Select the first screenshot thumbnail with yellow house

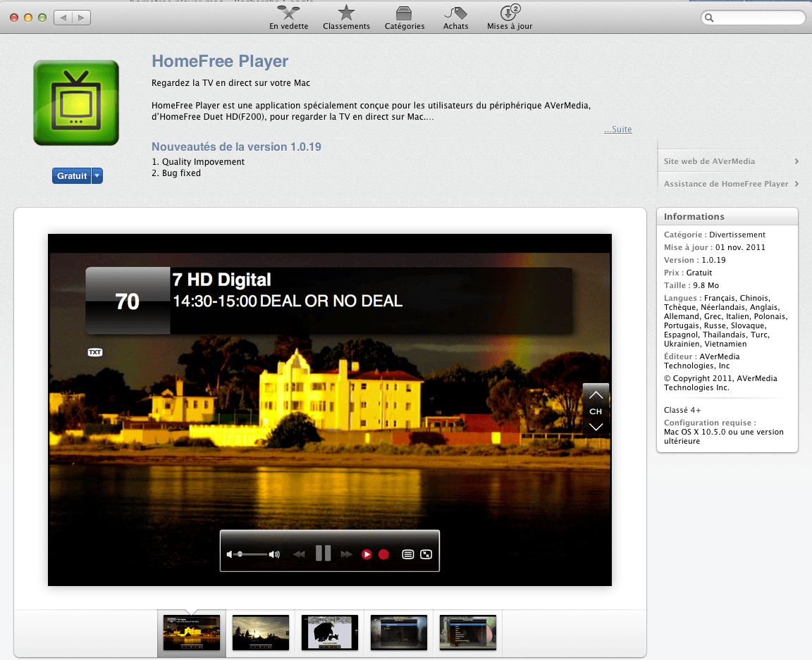[x=192, y=633]
